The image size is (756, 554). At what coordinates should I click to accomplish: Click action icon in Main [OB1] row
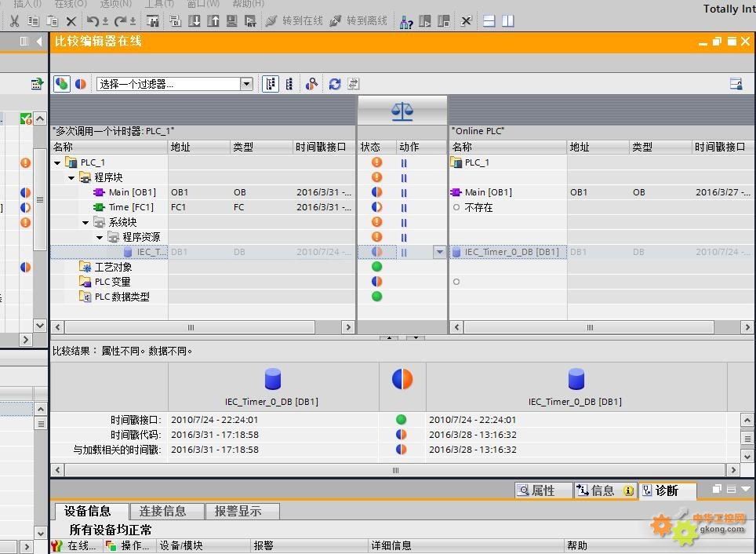(404, 193)
